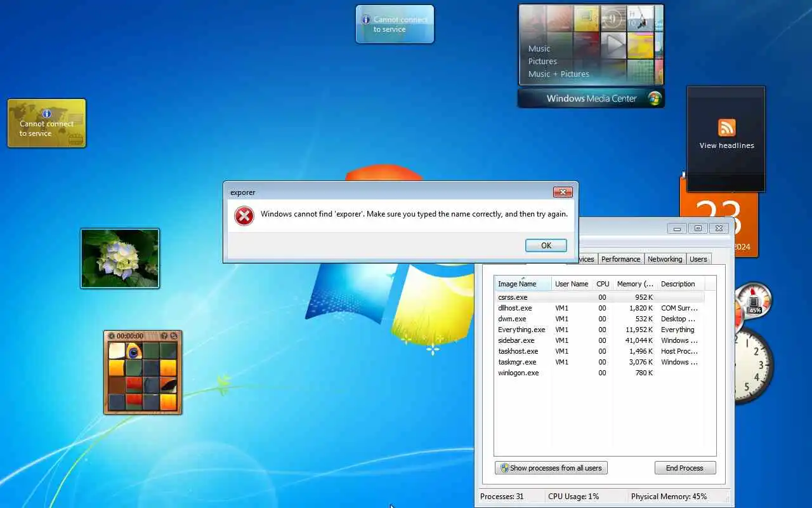Open the Users tab in Task Manager
The width and height of the screenshot is (812, 508).
(698, 259)
